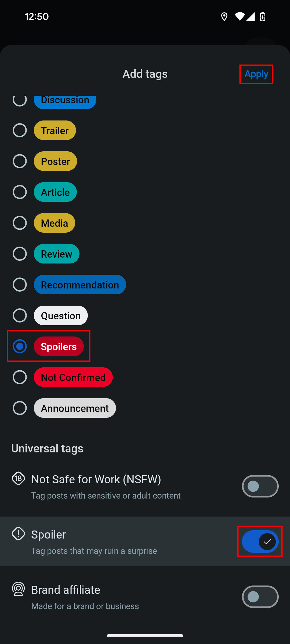Tap the NSFW 18 badge icon
Image resolution: width=290 pixels, height=644 pixels.
18,478
